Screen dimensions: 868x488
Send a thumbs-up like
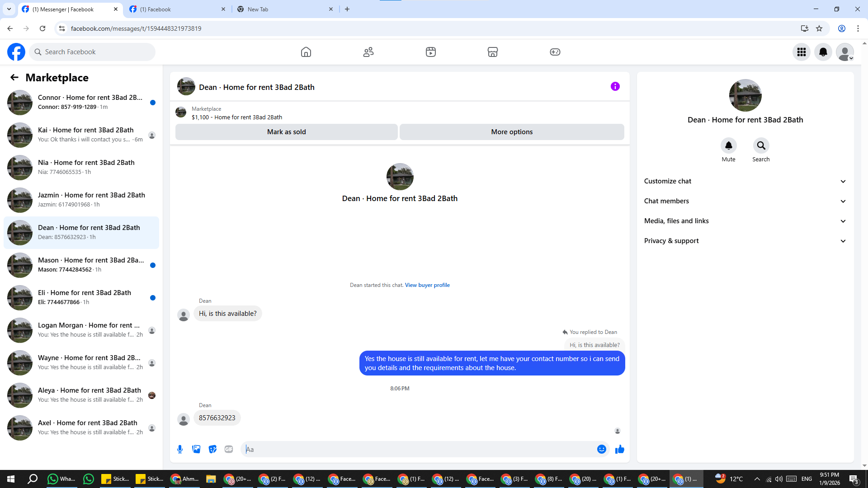click(619, 449)
